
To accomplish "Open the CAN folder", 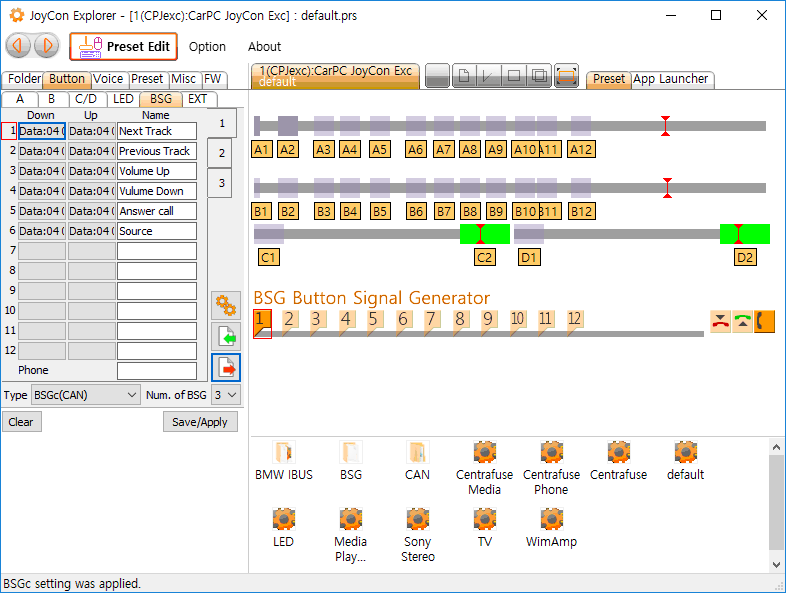I will pos(417,461).
